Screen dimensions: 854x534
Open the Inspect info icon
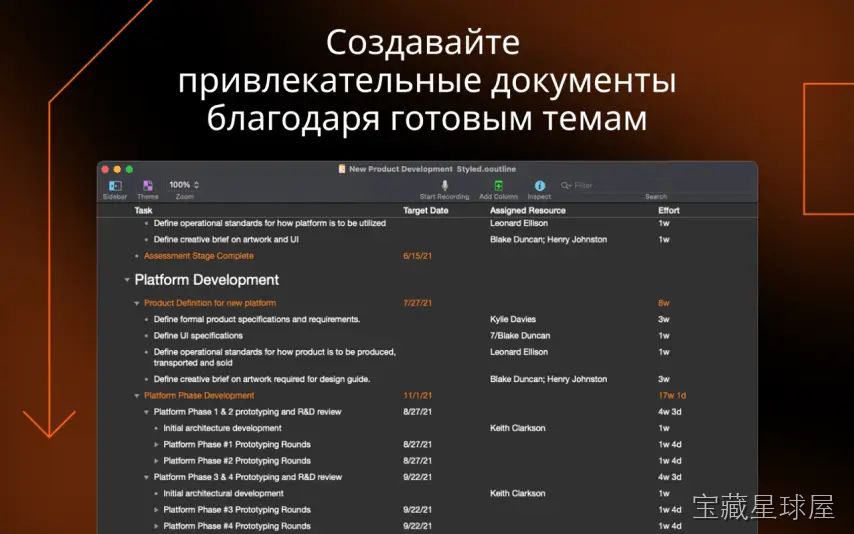[x=539, y=186]
